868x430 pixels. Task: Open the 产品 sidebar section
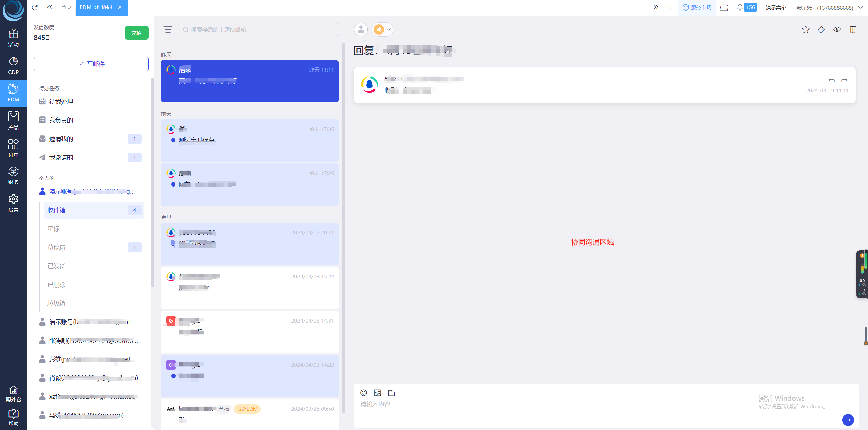tap(13, 121)
